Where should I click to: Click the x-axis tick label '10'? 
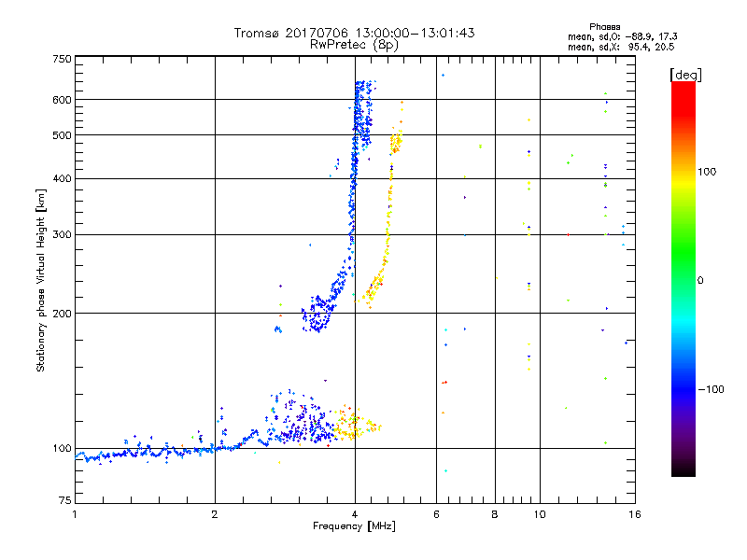tap(540, 514)
